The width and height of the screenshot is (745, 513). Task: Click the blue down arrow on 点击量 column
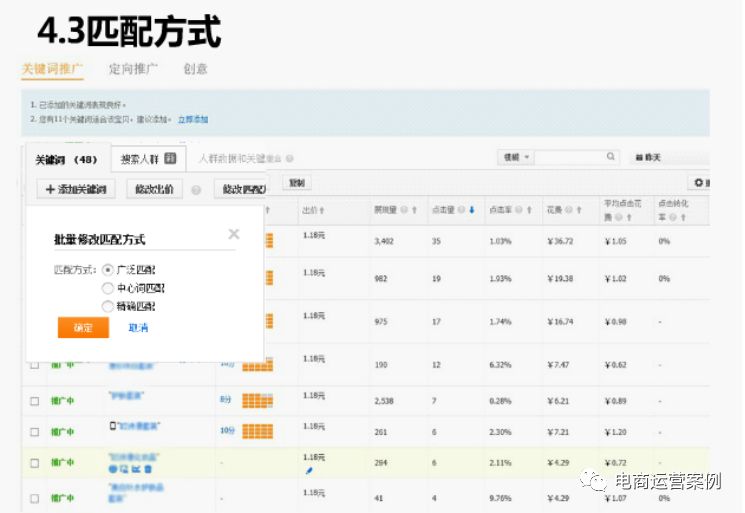(472, 209)
